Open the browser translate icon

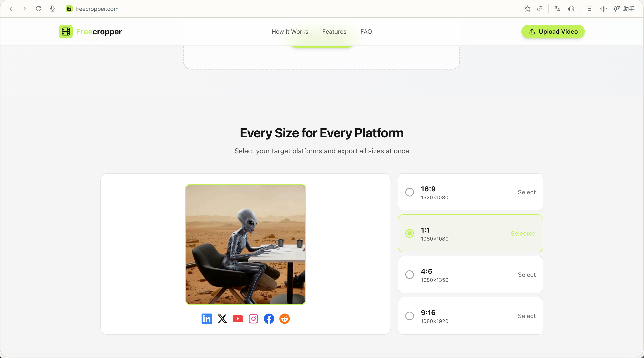(x=557, y=9)
